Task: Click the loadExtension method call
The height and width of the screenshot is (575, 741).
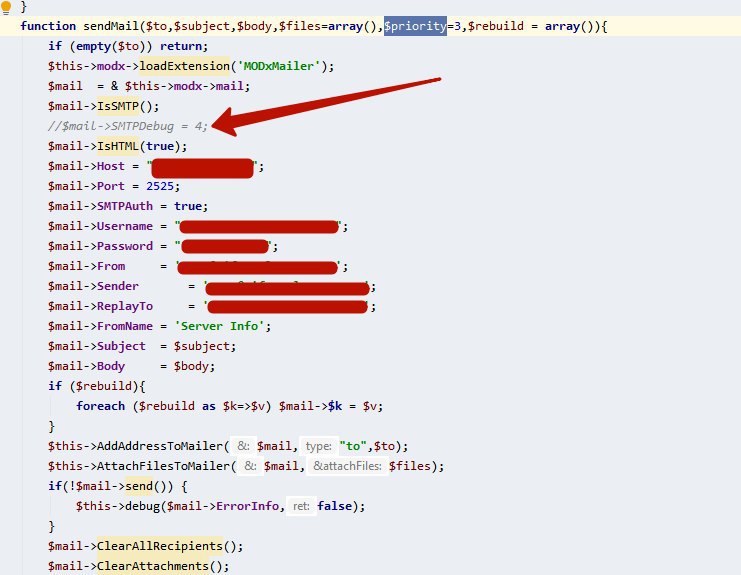Action: pos(184,66)
